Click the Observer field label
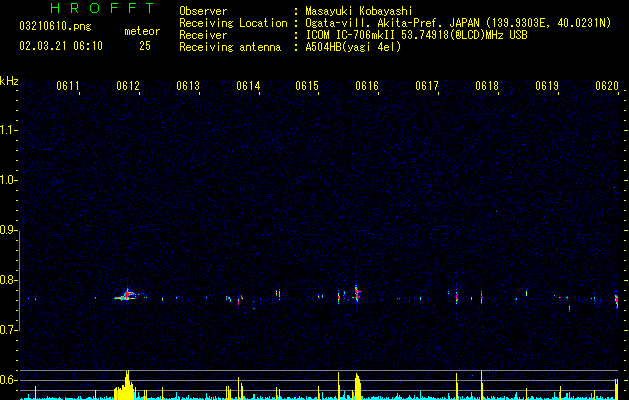This screenshot has width=629, height=400. pyautogui.click(x=203, y=11)
